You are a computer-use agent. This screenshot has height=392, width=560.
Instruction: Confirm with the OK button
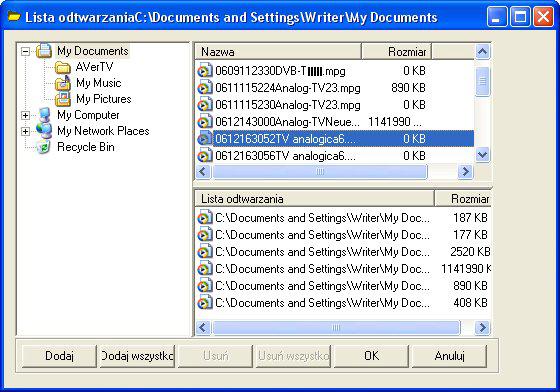pyautogui.click(x=371, y=356)
